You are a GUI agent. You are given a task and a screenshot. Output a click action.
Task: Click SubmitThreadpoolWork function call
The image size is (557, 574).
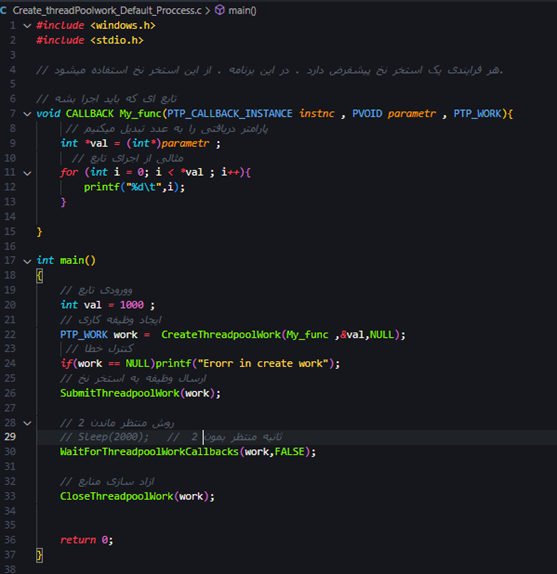pyautogui.click(x=120, y=393)
